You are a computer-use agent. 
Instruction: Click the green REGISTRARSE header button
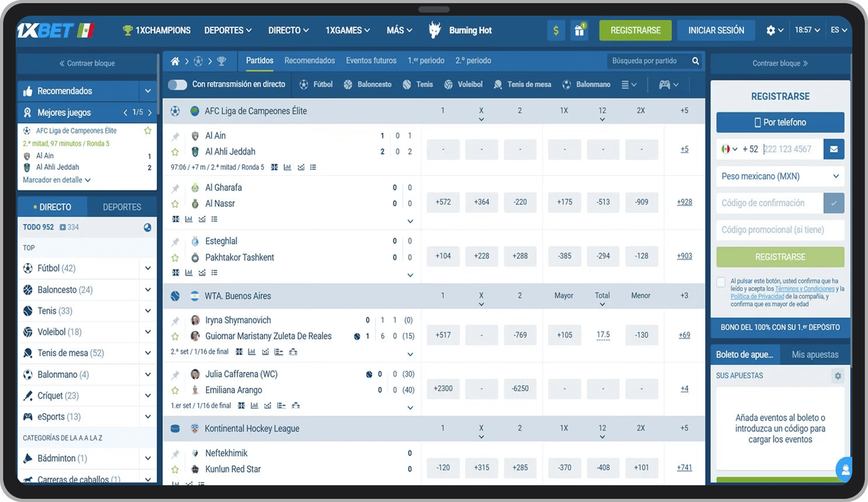click(x=635, y=30)
